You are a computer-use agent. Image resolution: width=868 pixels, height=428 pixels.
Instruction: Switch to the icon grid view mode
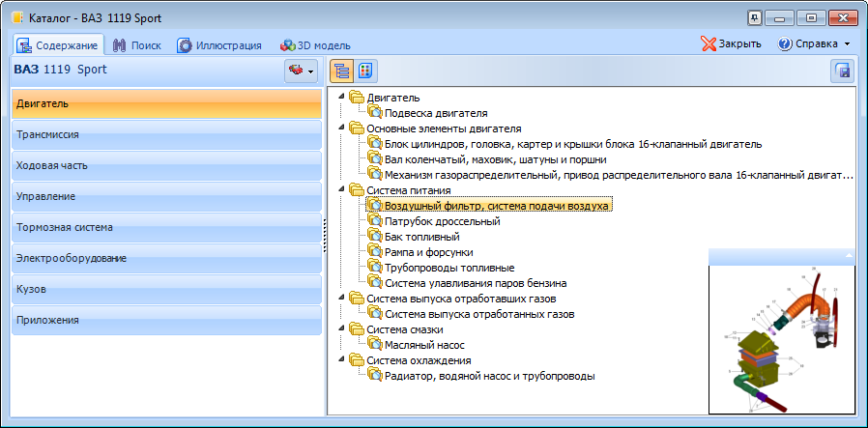point(364,71)
